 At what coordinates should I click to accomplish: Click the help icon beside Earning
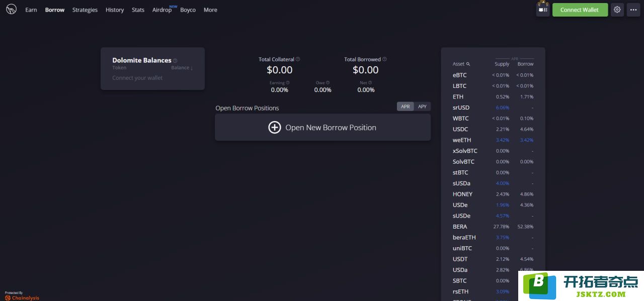288,83
